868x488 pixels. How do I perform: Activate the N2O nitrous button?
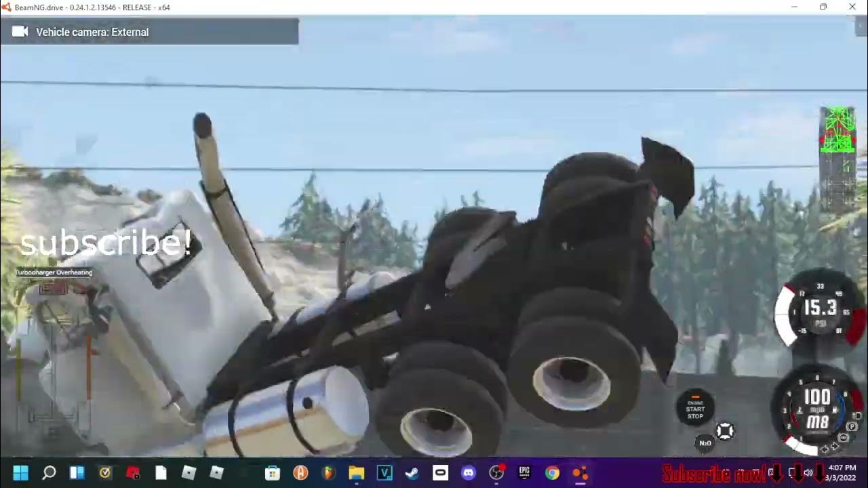[x=705, y=443]
